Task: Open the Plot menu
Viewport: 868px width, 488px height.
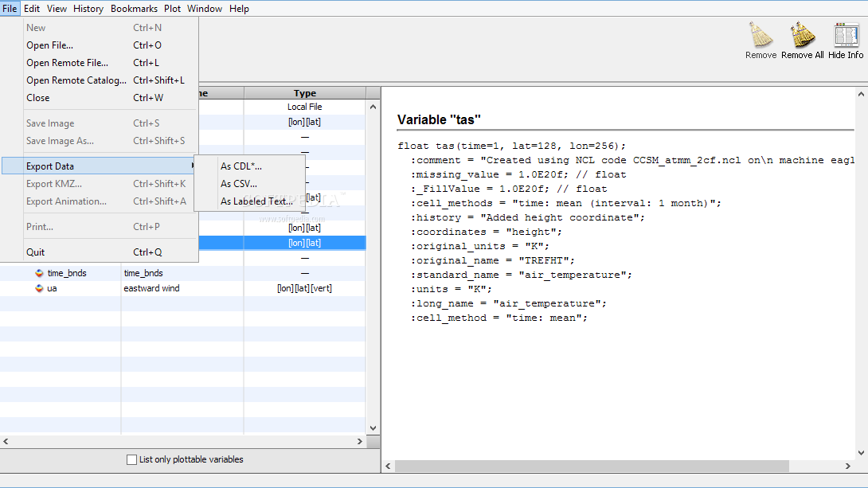Action: 172,8
